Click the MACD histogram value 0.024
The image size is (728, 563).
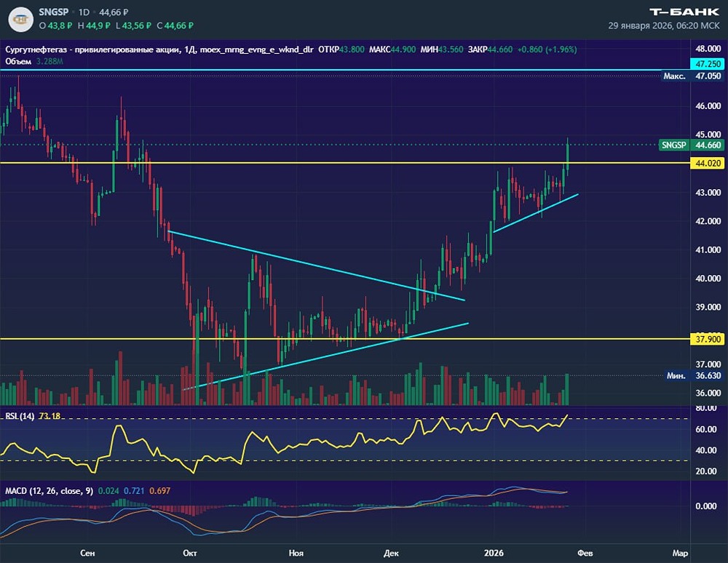point(108,491)
